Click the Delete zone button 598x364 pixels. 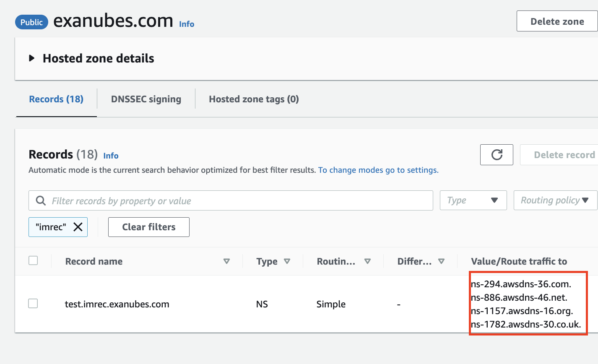[x=557, y=21]
